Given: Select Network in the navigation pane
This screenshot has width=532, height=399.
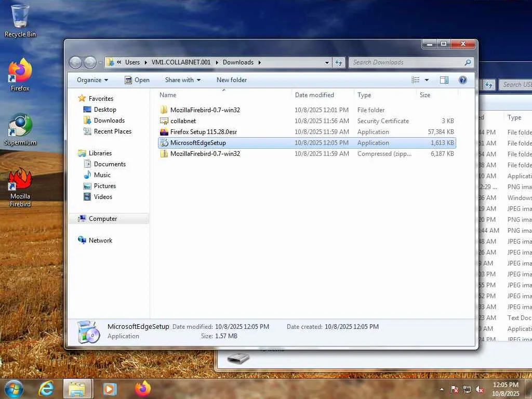Looking at the screenshot, I should click(100, 240).
